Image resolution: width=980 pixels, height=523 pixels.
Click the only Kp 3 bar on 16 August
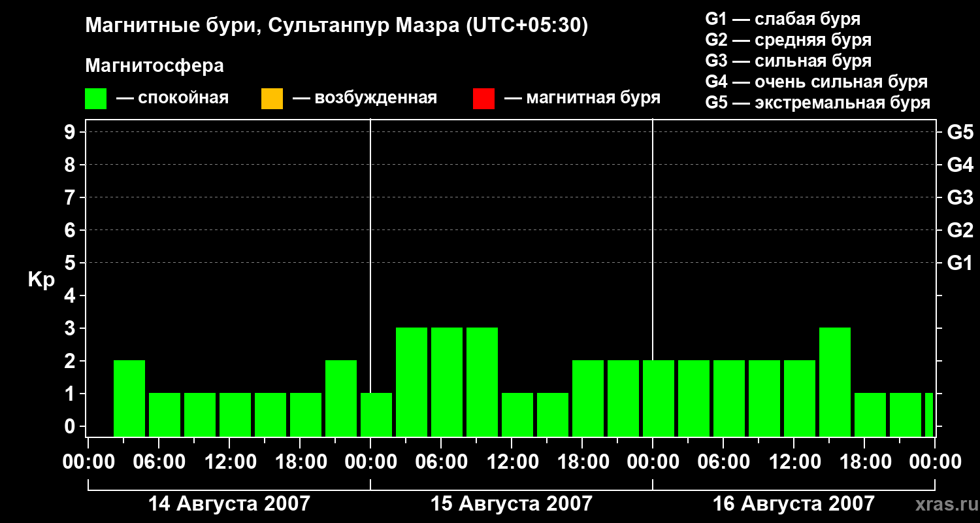point(835,382)
